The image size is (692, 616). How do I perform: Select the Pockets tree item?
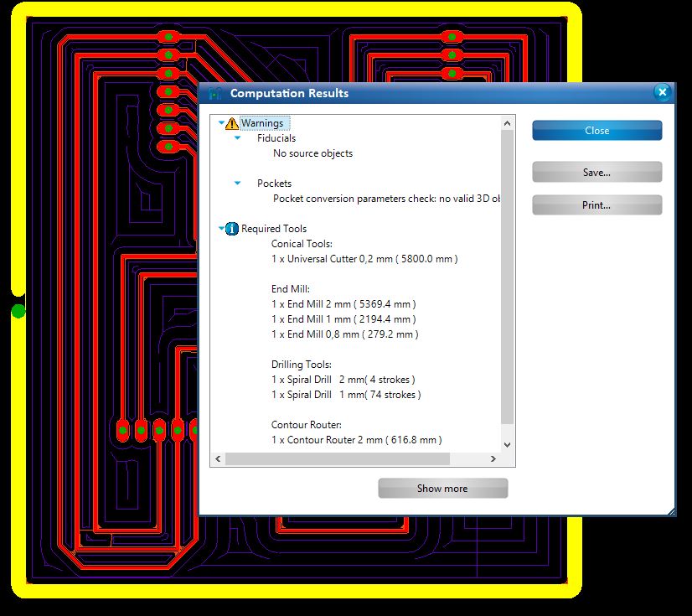pos(275,184)
